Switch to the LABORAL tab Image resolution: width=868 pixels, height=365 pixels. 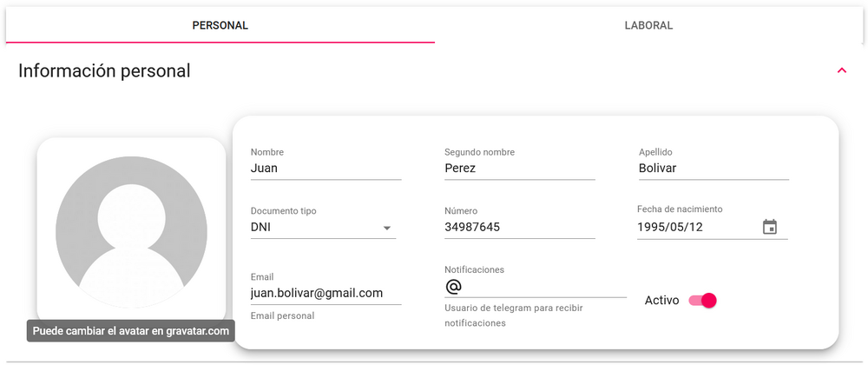point(648,25)
